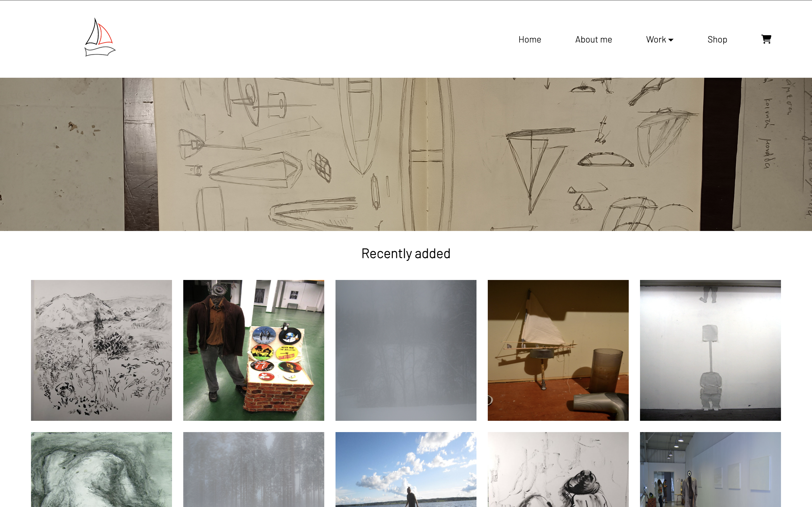This screenshot has height=507, width=812.
Task: Go to the Home page
Action: pos(529,39)
